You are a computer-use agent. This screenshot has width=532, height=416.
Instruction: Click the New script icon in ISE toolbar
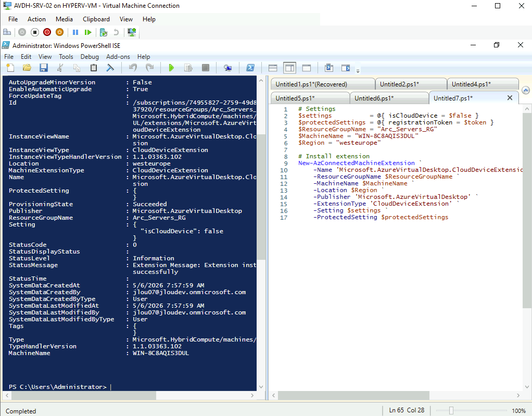click(10, 68)
